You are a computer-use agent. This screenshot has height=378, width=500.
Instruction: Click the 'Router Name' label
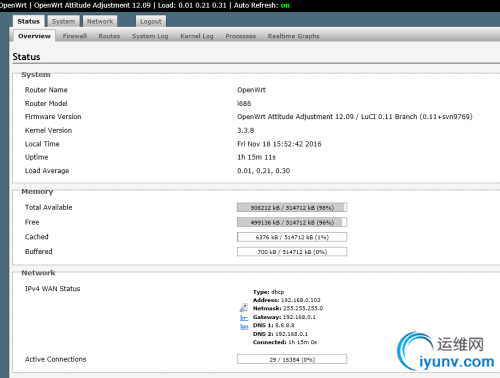[46, 90]
